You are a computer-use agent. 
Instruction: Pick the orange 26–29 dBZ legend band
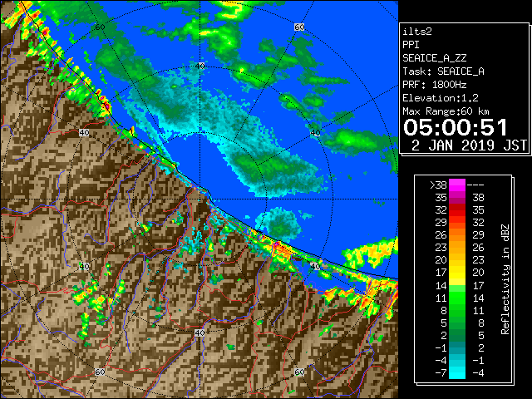457,235
